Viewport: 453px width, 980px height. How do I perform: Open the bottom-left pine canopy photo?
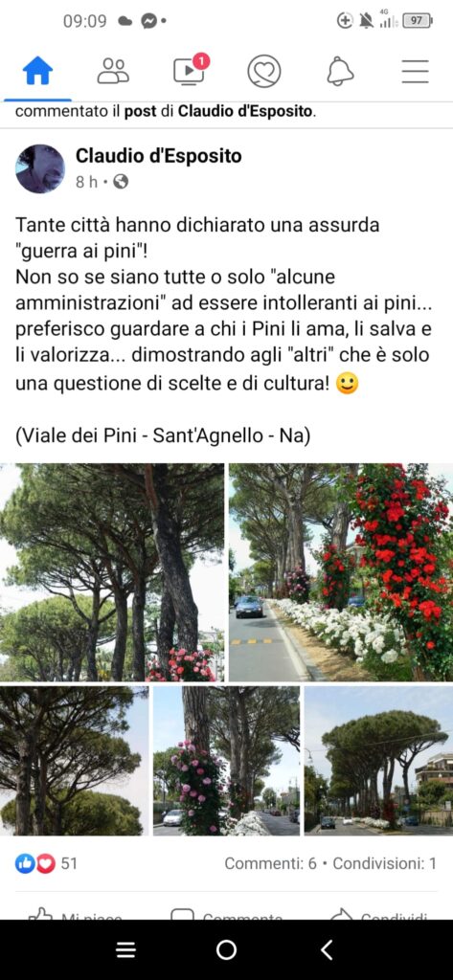pos(74,761)
